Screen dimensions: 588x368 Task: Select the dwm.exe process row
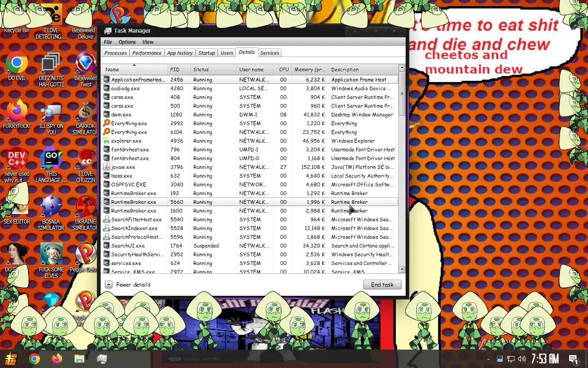click(x=249, y=115)
